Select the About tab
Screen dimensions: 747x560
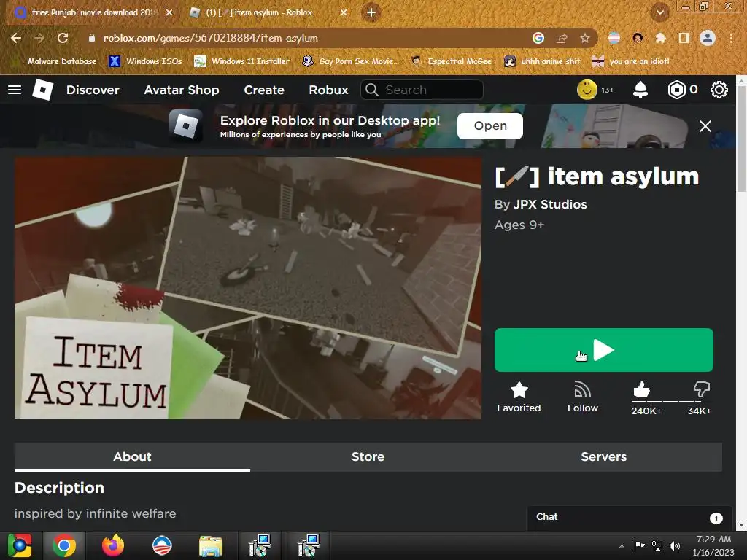tap(132, 456)
